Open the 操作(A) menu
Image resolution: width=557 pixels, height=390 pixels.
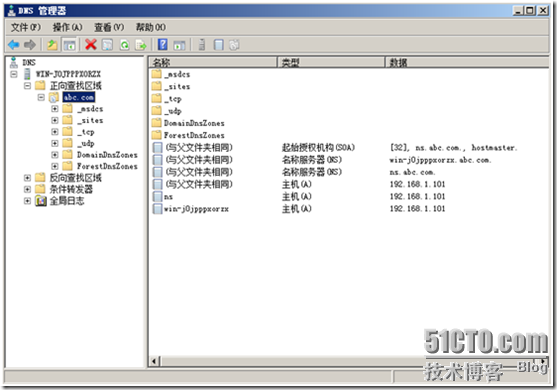[x=67, y=27]
